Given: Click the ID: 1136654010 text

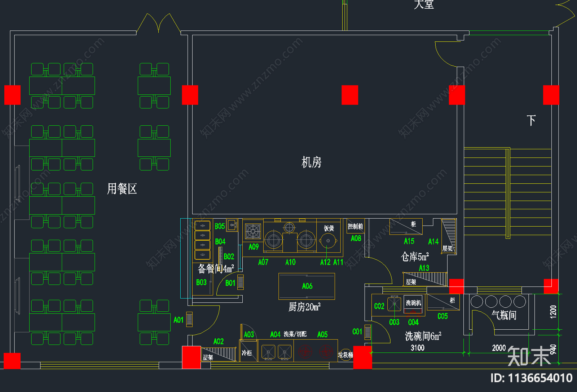Looking at the screenshot, I should (532, 378).
